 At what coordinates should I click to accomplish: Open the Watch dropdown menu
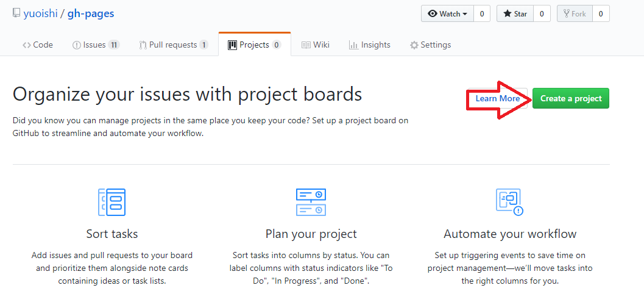pyautogui.click(x=447, y=13)
